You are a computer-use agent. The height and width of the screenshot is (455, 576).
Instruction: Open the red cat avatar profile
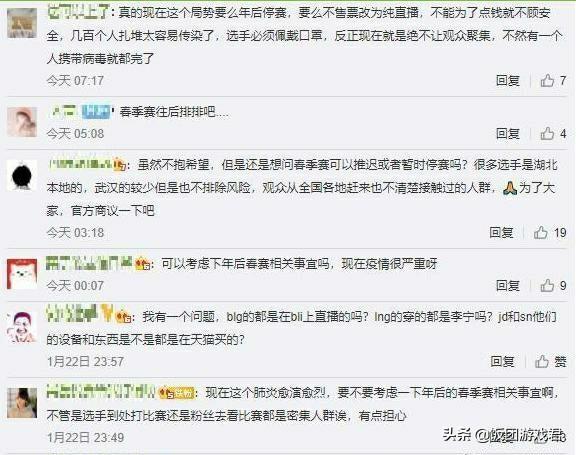coord(22,274)
